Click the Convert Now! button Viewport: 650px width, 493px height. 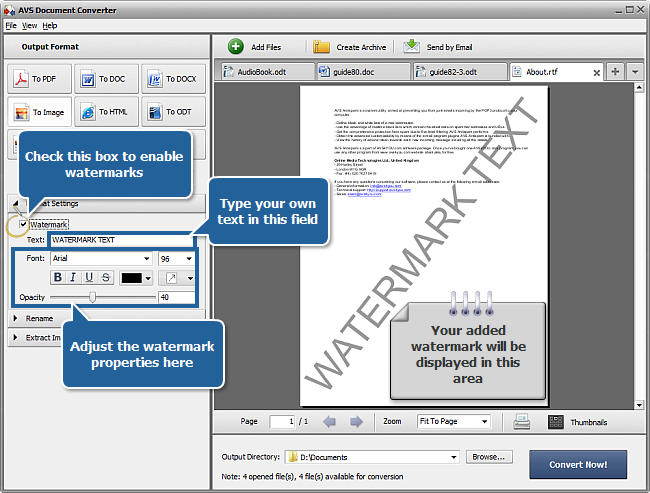coord(578,465)
